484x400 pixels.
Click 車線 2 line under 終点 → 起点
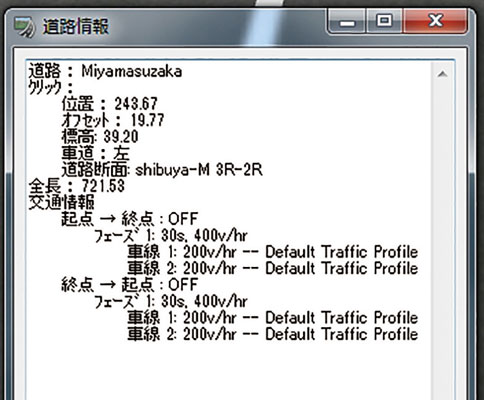click(x=273, y=334)
